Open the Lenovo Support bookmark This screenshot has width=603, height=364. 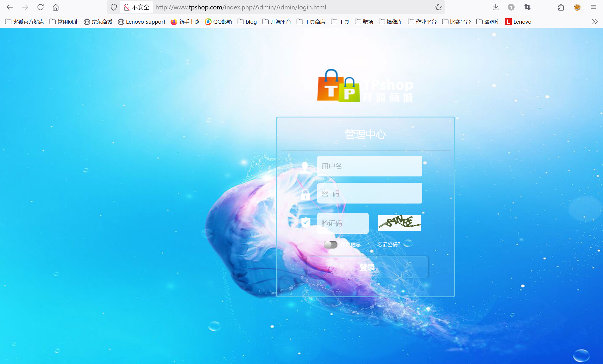click(x=142, y=22)
